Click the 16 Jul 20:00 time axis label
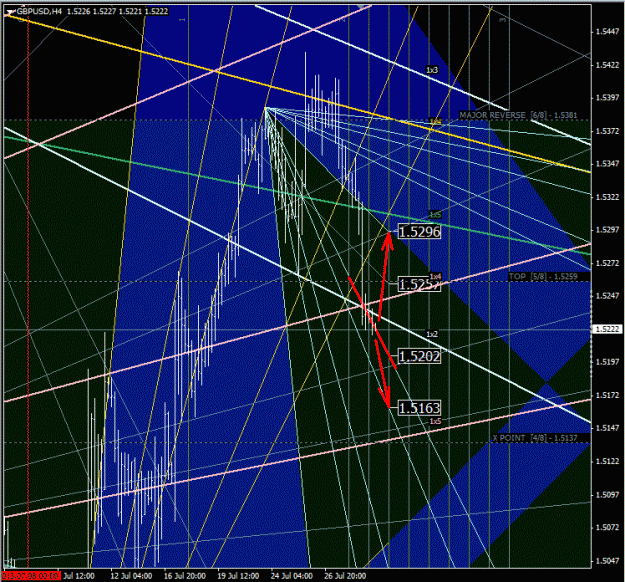 (x=185, y=576)
